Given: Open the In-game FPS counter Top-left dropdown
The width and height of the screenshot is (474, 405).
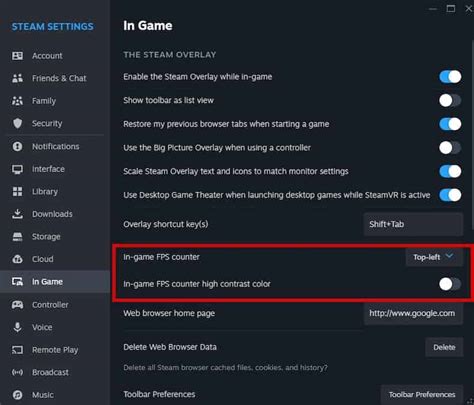Looking at the screenshot, I should [x=434, y=257].
